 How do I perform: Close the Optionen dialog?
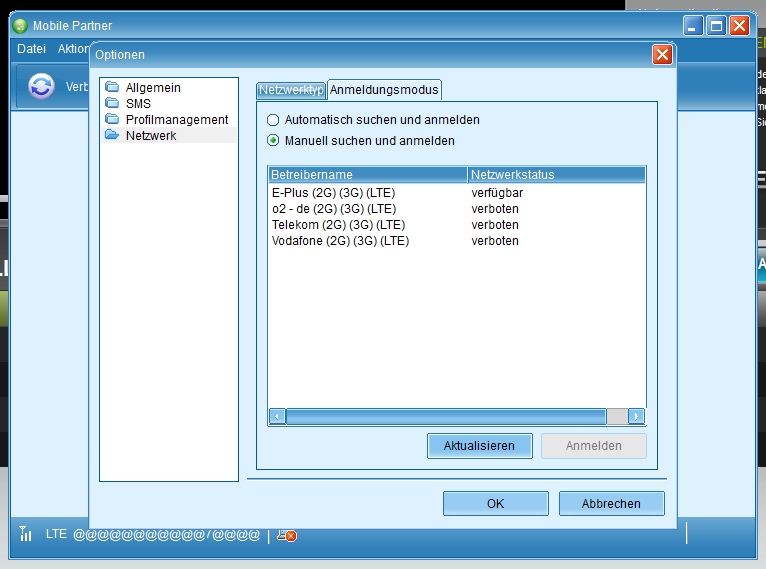tap(662, 55)
